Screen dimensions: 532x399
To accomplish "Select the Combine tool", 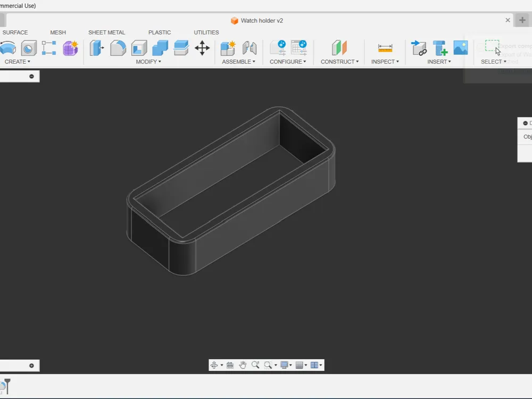I will [x=160, y=48].
